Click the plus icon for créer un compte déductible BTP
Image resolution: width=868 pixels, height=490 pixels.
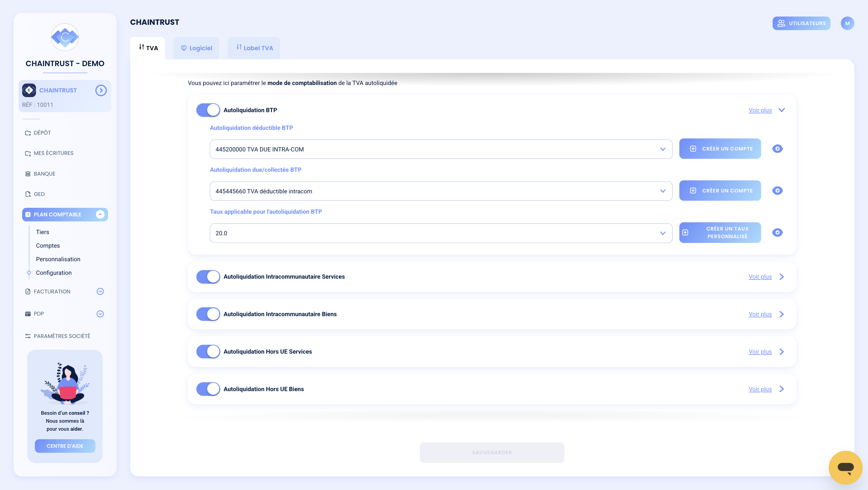coord(693,148)
